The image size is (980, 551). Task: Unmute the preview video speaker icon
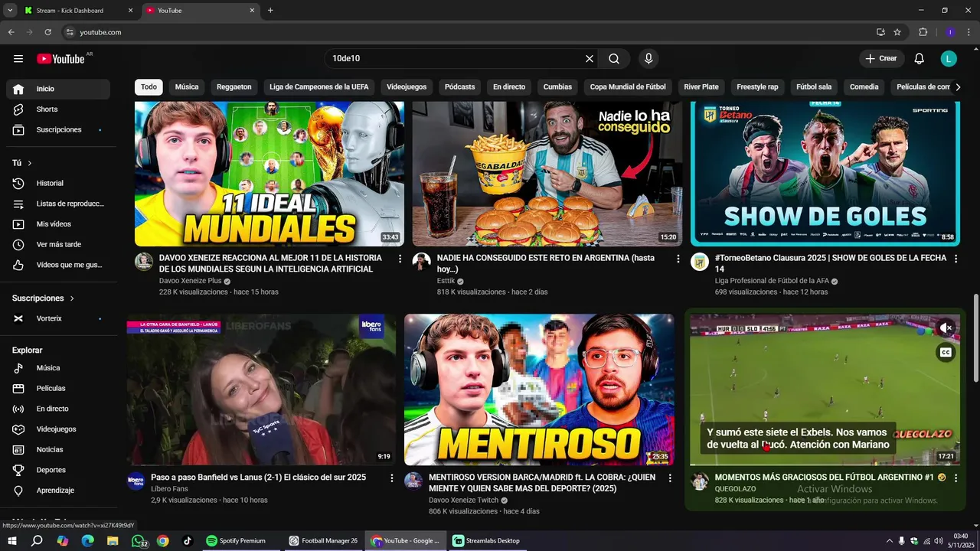tap(946, 328)
